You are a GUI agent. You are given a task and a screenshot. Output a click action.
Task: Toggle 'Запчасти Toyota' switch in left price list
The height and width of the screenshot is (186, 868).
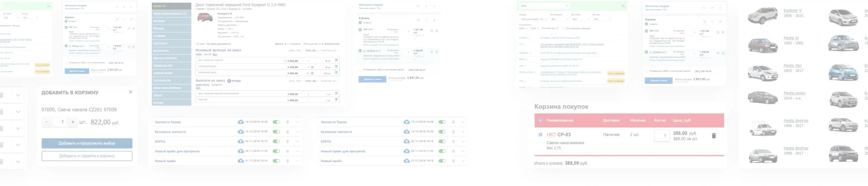coord(276,122)
